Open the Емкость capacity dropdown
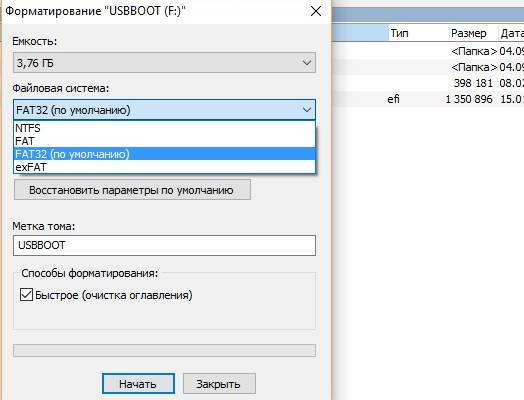 point(164,62)
